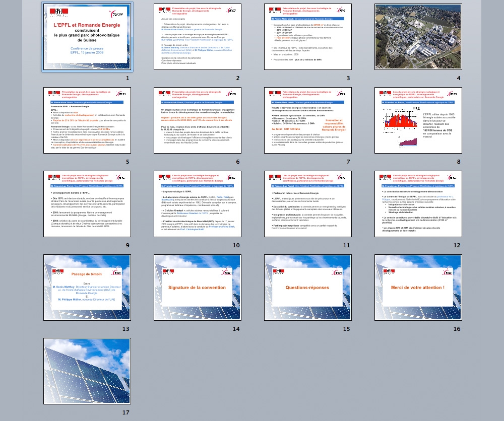Select the 'Signature de la convention' slide
Viewport: 504px width, 421px height.
(198, 288)
